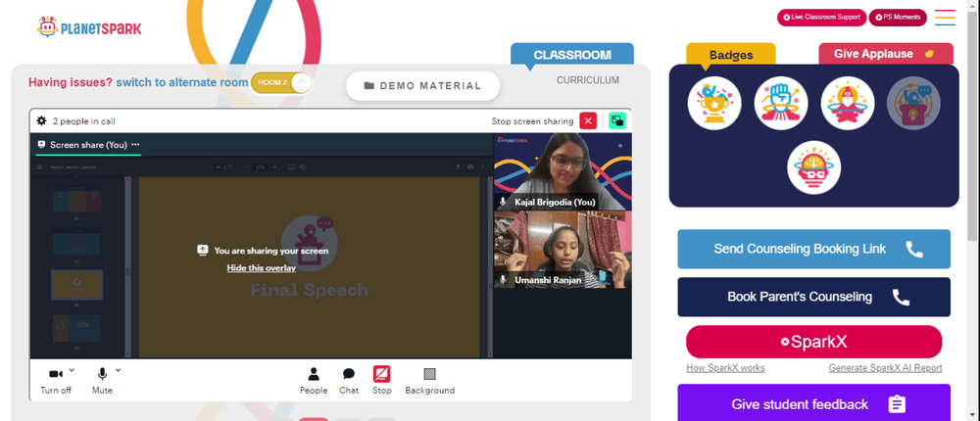
Task: Click the download icon in shared PDF toolbar
Action: click(458, 166)
